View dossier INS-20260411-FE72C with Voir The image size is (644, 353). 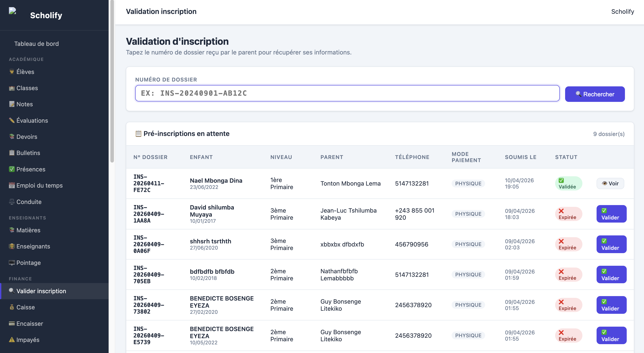pos(610,183)
